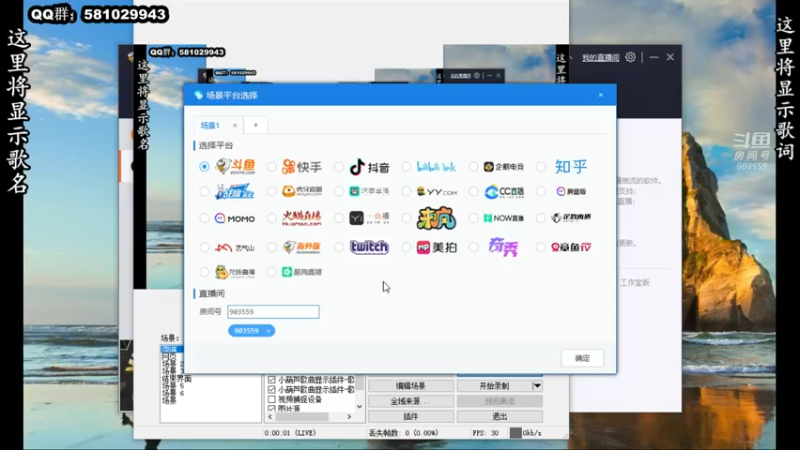Toggle second 小葫芦歌曲显示插件 source checkbox
Image resolution: width=800 pixels, height=450 pixels.
tap(271, 389)
